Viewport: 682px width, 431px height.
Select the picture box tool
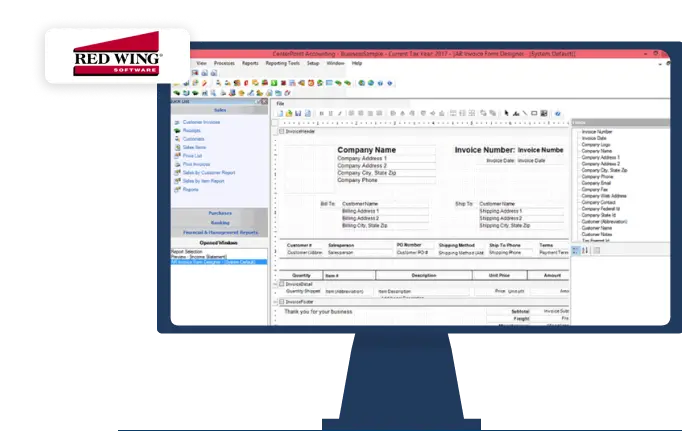(x=544, y=113)
